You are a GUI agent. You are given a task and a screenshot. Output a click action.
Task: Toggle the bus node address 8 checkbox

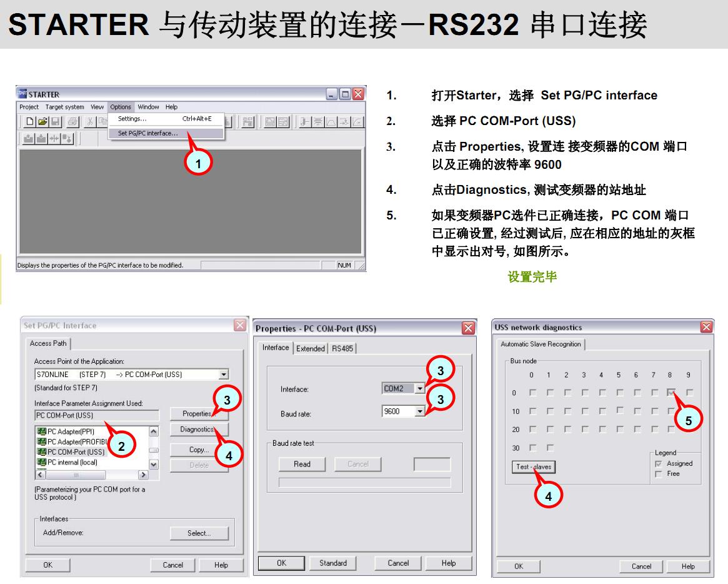click(x=671, y=393)
